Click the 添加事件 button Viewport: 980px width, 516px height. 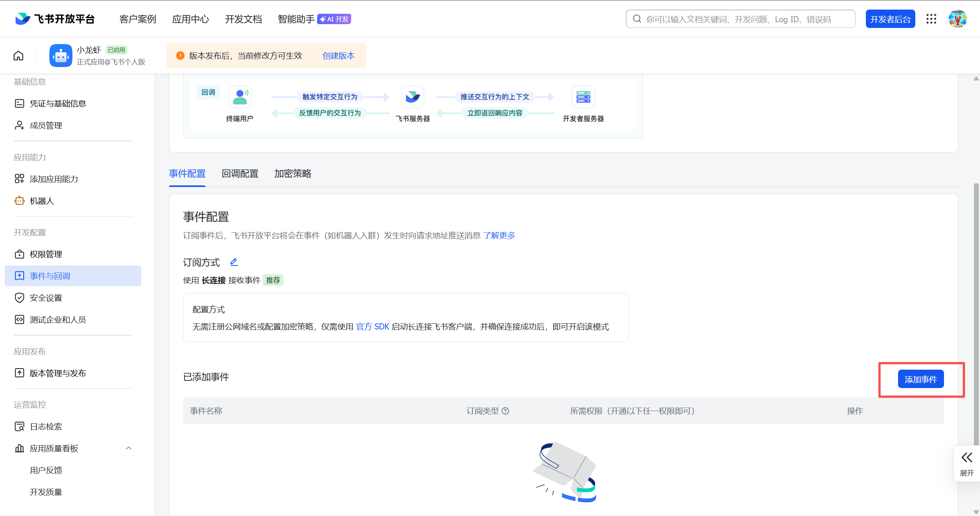[920, 379]
